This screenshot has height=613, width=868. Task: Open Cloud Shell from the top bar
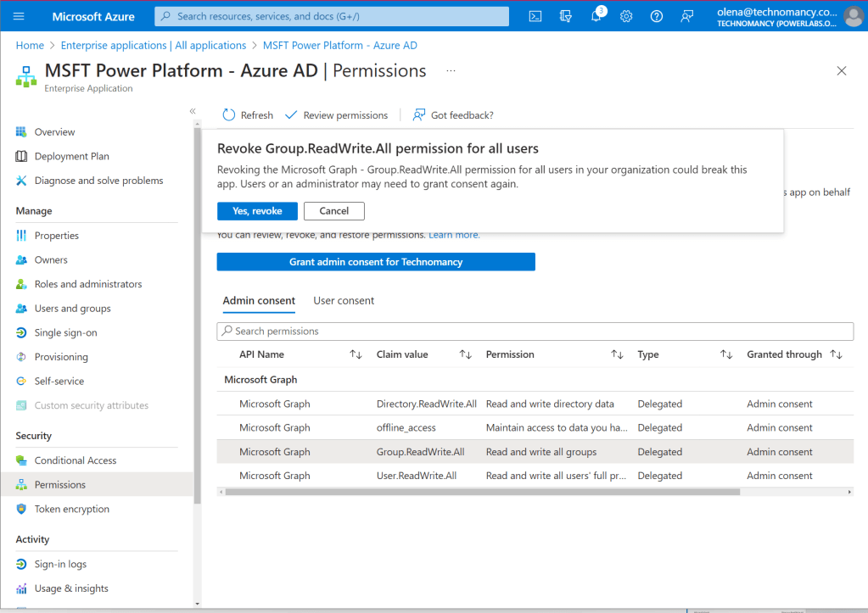tap(535, 16)
